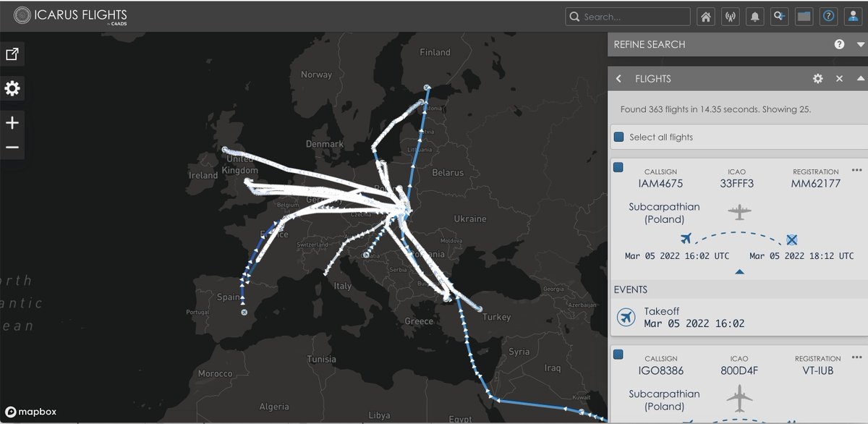The image size is (868, 424).
Task: Open map settings gear on left
Action: point(12,89)
